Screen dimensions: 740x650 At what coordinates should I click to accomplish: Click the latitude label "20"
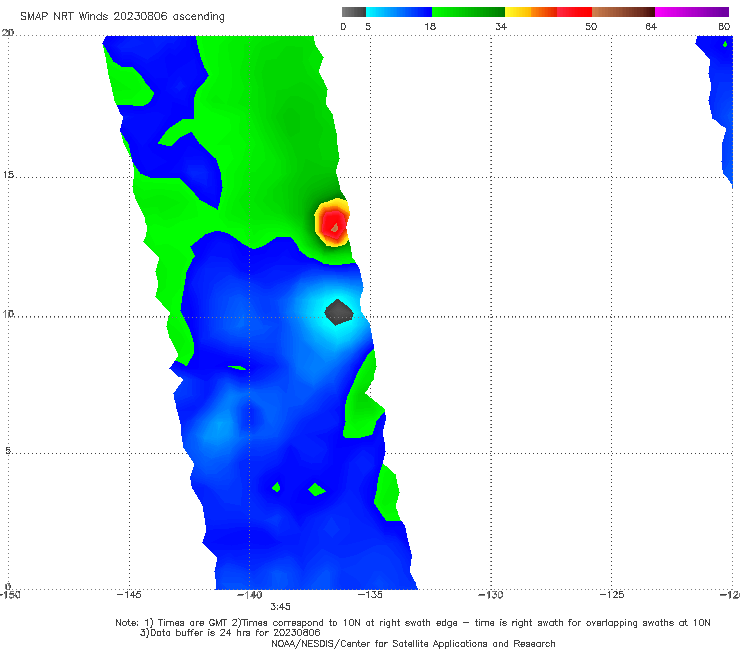click(8, 32)
